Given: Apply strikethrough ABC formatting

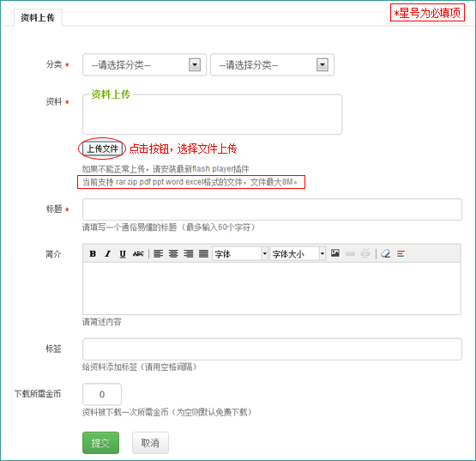Looking at the screenshot, I should (x=138, y=253).
